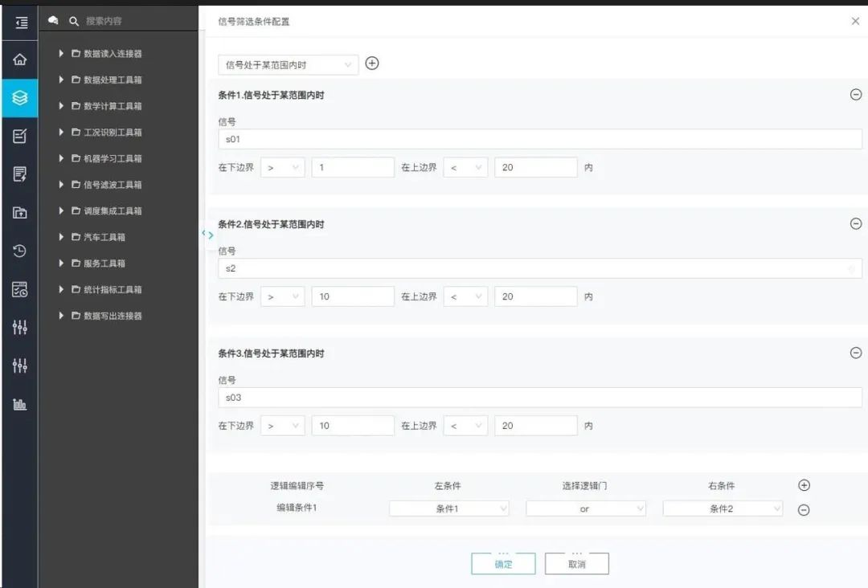Open the 右条件 dropdown showing 条件2
This screenshot has height=588, width=868.
point(723,508)
